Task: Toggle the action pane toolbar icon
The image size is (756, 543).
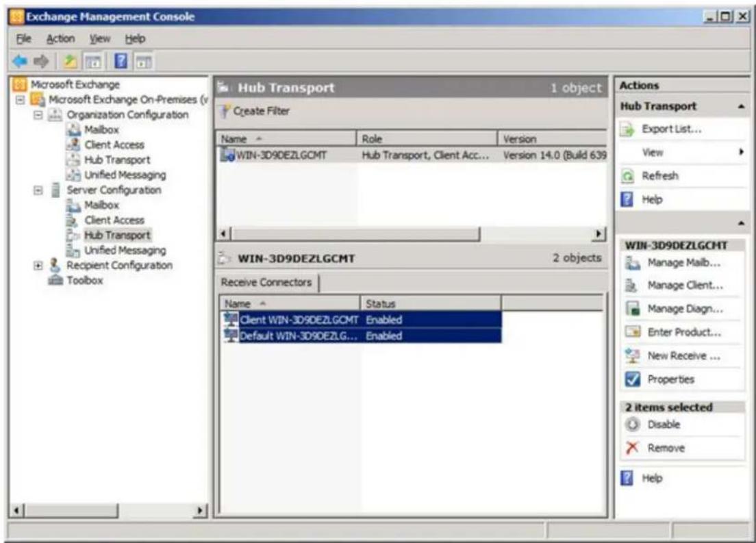Action: 144,62
